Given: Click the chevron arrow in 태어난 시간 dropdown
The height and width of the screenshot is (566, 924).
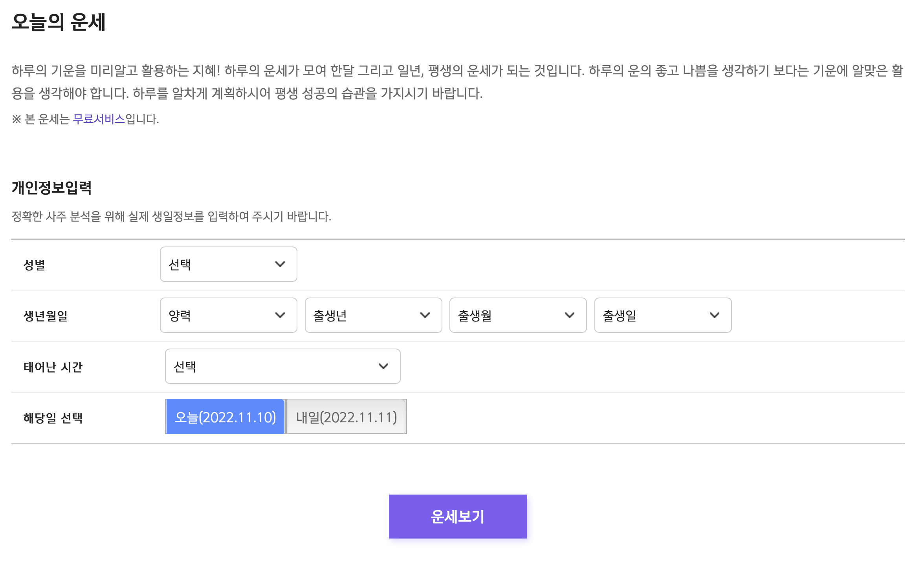Looking at the screenshot, I should [383, 367].
